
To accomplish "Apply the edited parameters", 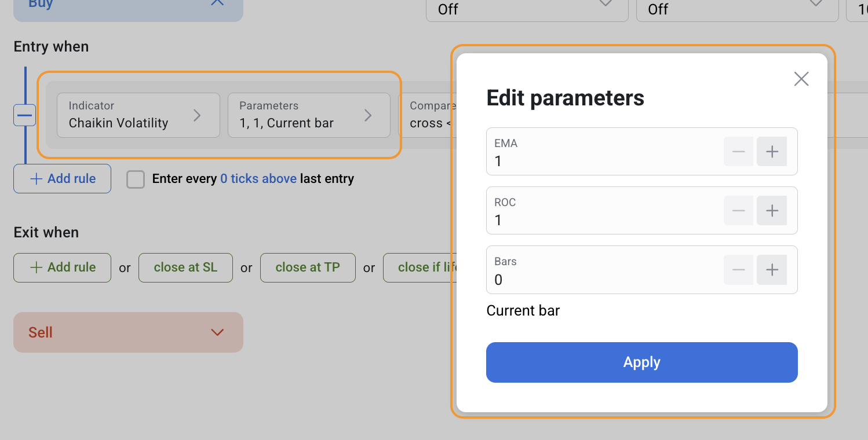I will (x=642, y=362).
